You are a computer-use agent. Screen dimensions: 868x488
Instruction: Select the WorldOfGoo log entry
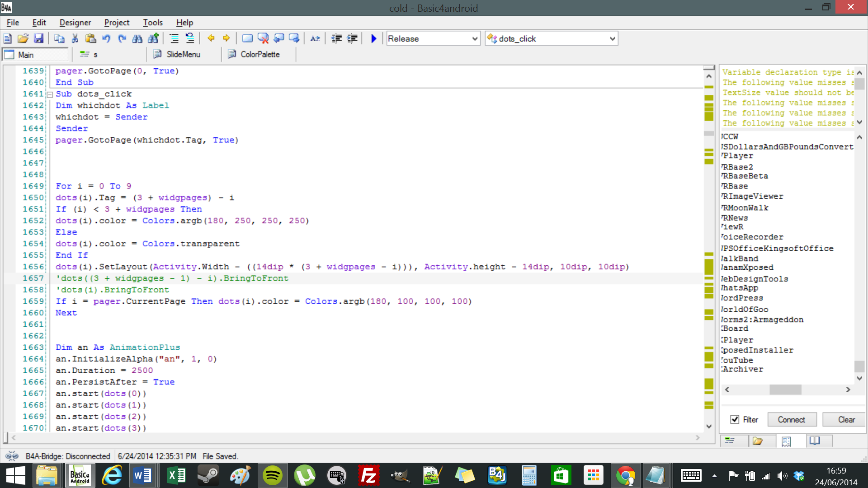click(x=745, y=310)
